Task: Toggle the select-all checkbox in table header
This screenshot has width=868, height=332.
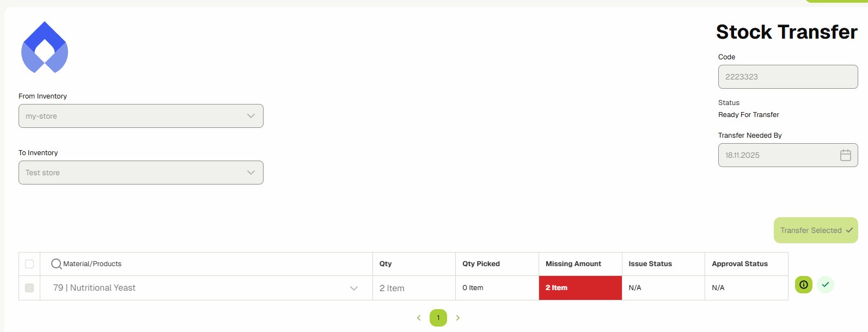Action: click(x=29, y=263)
